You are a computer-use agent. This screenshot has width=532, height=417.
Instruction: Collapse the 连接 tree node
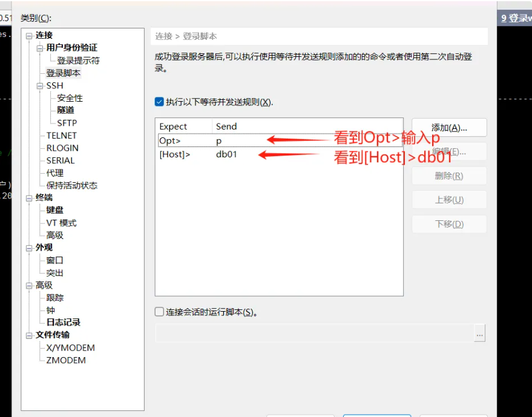tap(29, 36)
